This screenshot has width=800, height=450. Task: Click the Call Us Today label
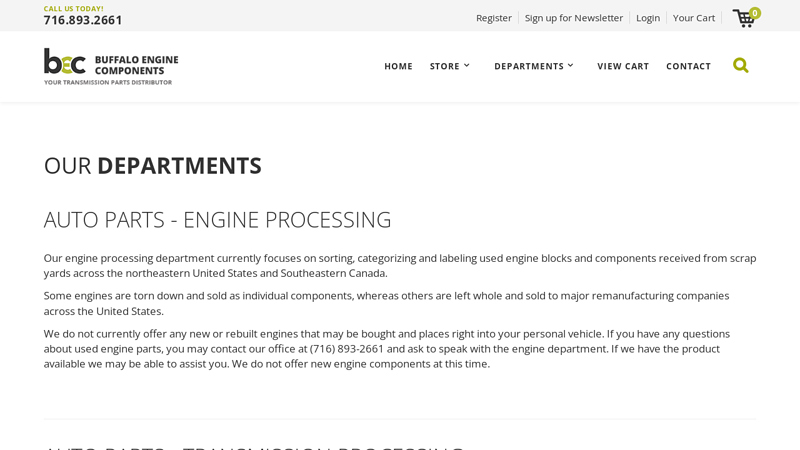click(73, 8)
